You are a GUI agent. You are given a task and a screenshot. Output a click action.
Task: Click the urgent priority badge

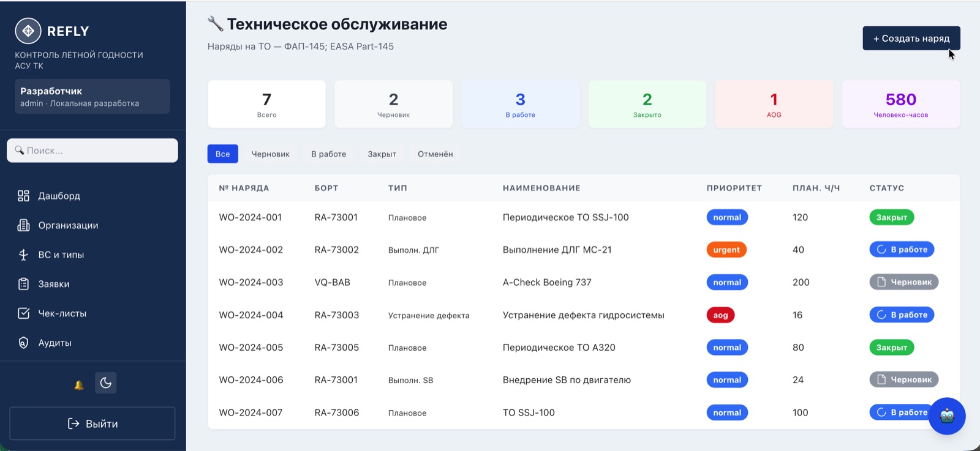(726, 250)
